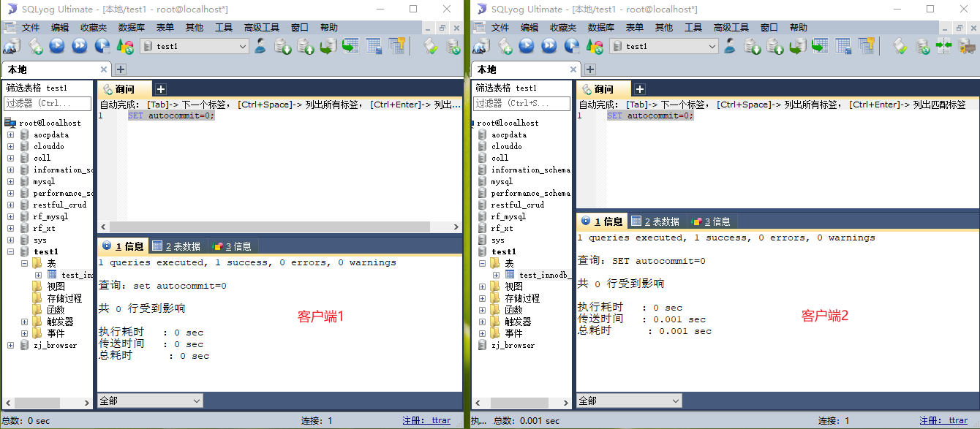Click Execute All Queries icon, left window

(x=80, y=46)
